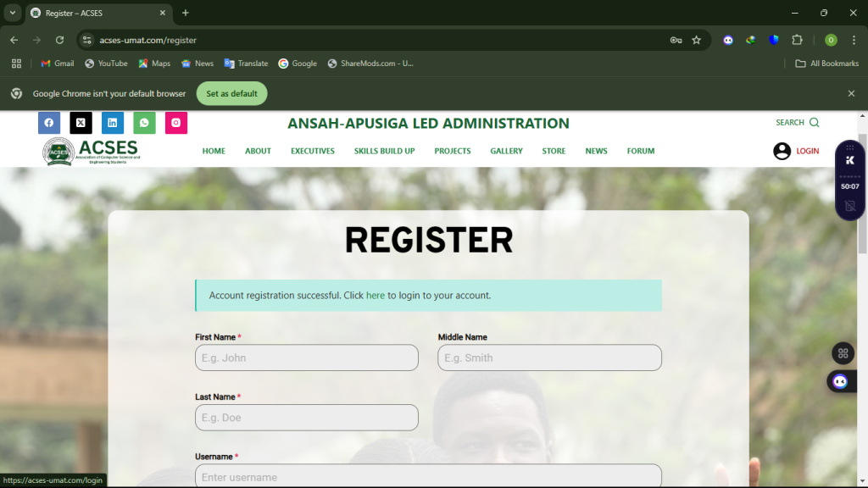Click the 'here' login link

click(x=376, y=296)
